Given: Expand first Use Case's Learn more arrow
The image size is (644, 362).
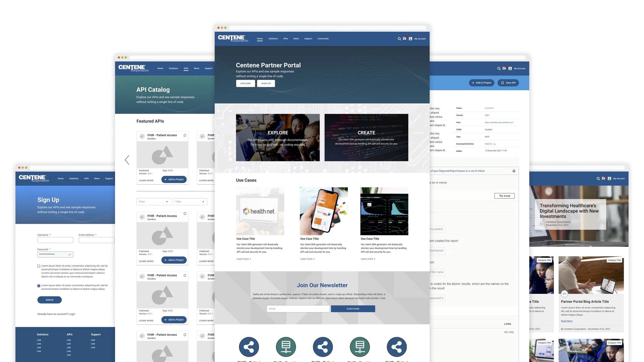Looking at the screenshot, I should point(250,259).
